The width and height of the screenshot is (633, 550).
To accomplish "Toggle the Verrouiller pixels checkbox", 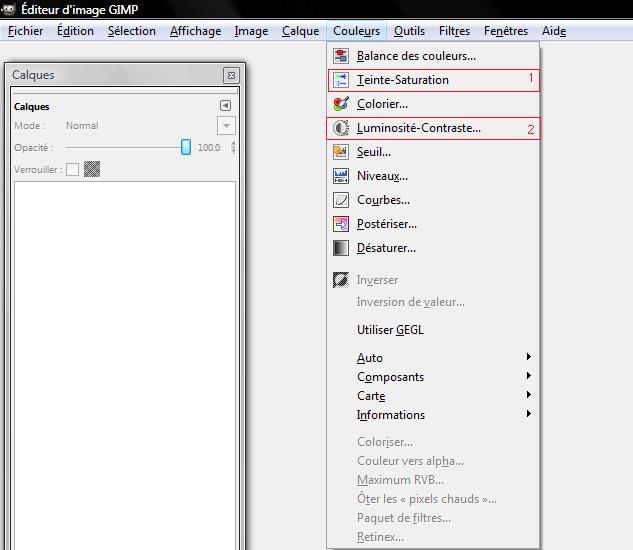I will (73, 169).
